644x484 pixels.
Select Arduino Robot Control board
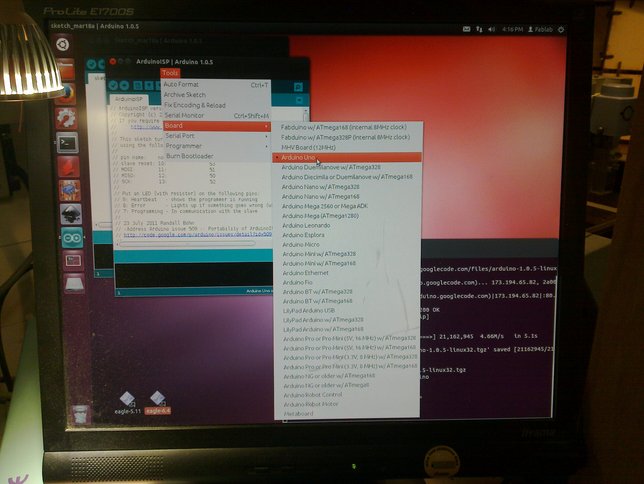point(347,395)
